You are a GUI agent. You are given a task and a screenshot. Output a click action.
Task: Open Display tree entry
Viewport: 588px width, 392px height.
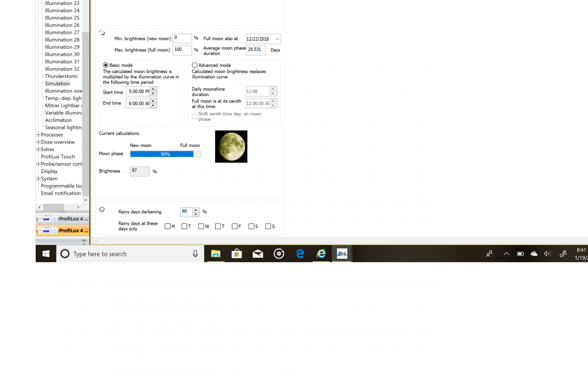click(49, 171)
